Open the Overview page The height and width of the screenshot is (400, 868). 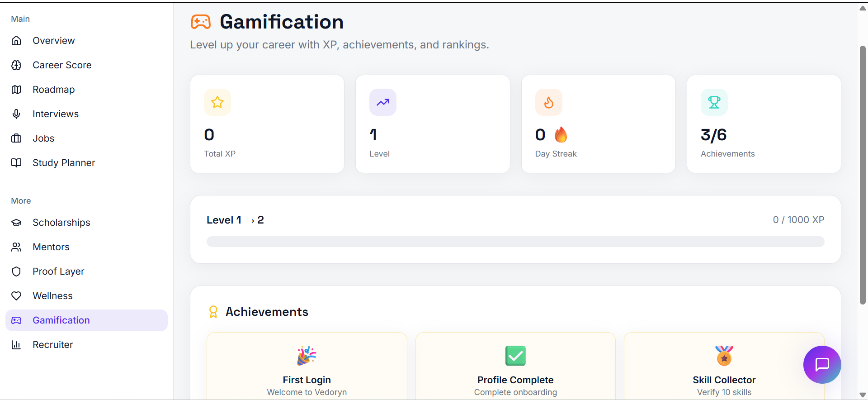tap(86, 41)
